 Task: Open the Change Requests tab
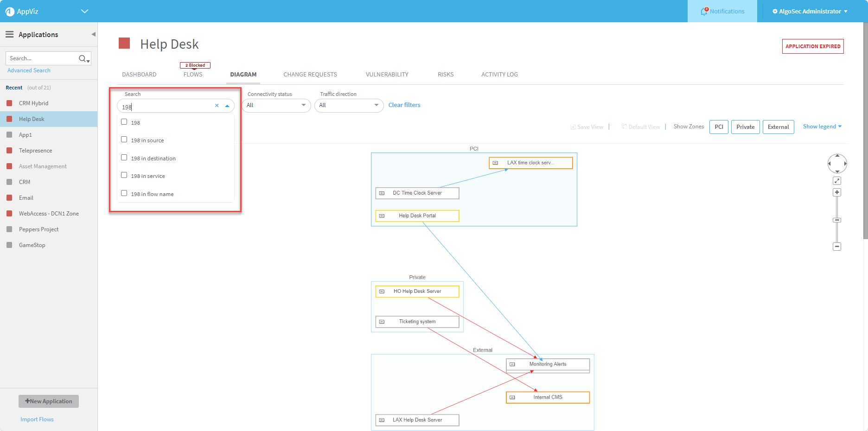(310, 74)
